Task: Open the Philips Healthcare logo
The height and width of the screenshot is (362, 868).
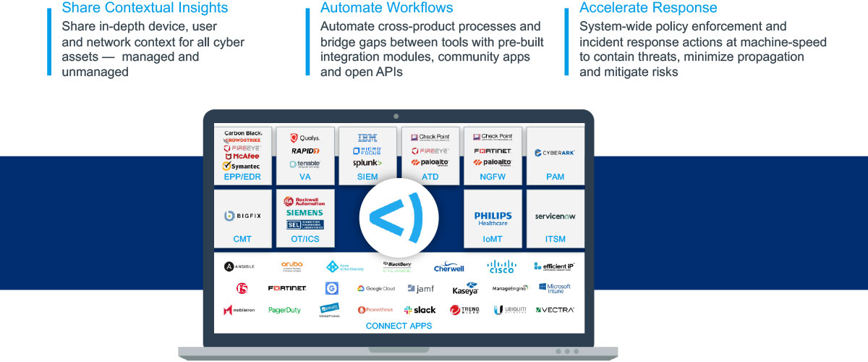Action: pos(493,219)
